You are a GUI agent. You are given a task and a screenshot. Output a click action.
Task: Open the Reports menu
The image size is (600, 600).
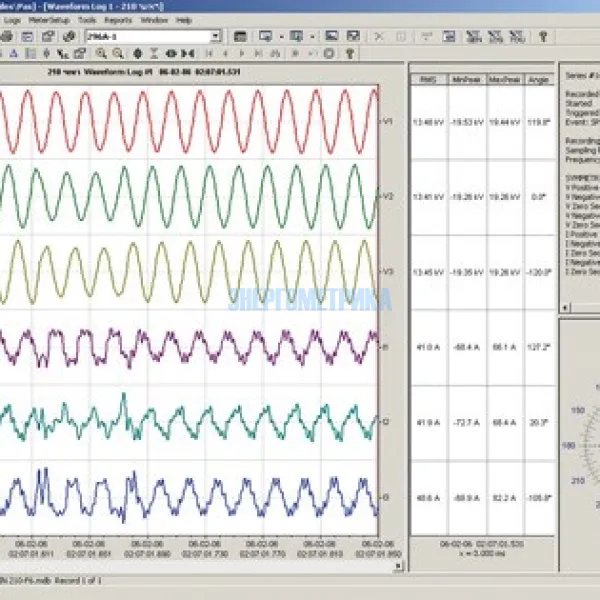pyautogui.click(x=118, y=20)
